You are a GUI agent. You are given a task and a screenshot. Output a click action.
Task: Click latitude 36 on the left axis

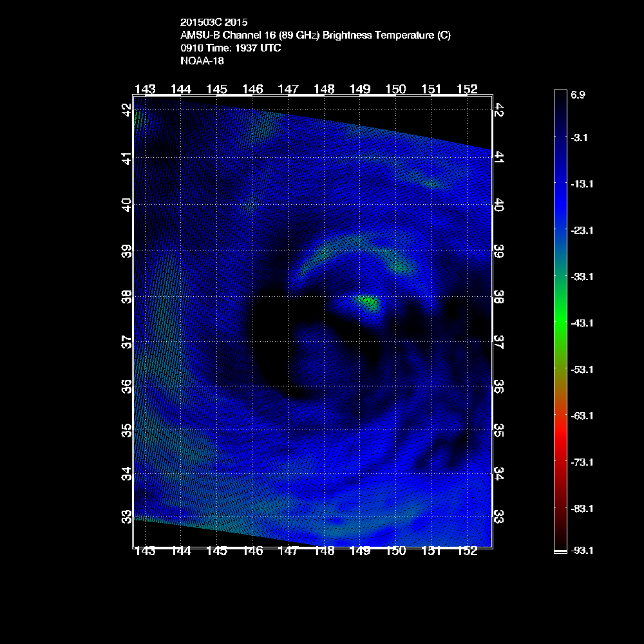pos(127,386)
